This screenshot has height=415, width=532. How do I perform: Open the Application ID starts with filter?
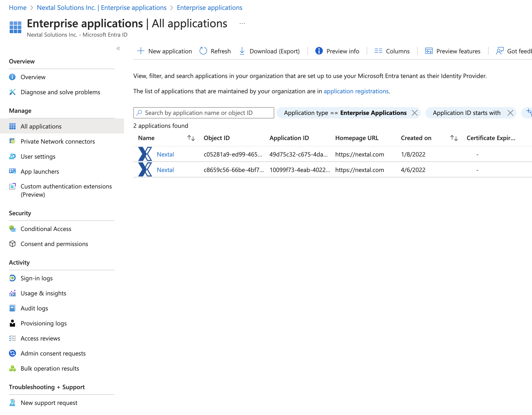[x=466, y=113]
